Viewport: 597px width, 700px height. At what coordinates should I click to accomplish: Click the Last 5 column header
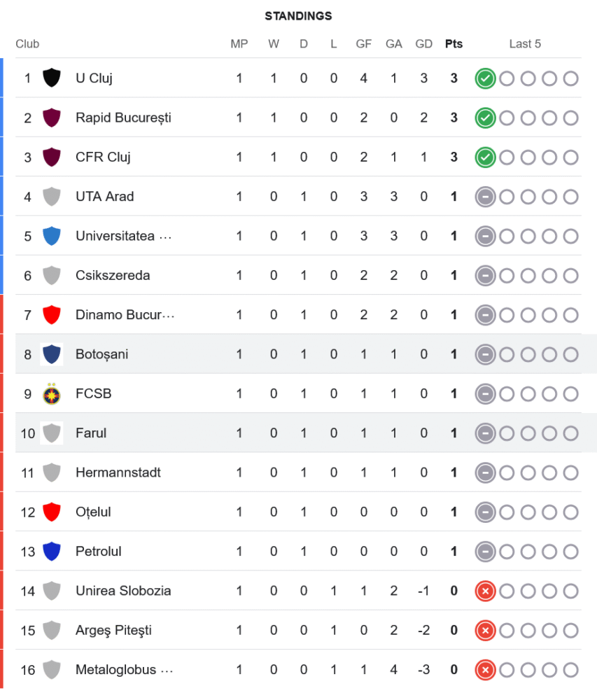(x=525, y=43)
